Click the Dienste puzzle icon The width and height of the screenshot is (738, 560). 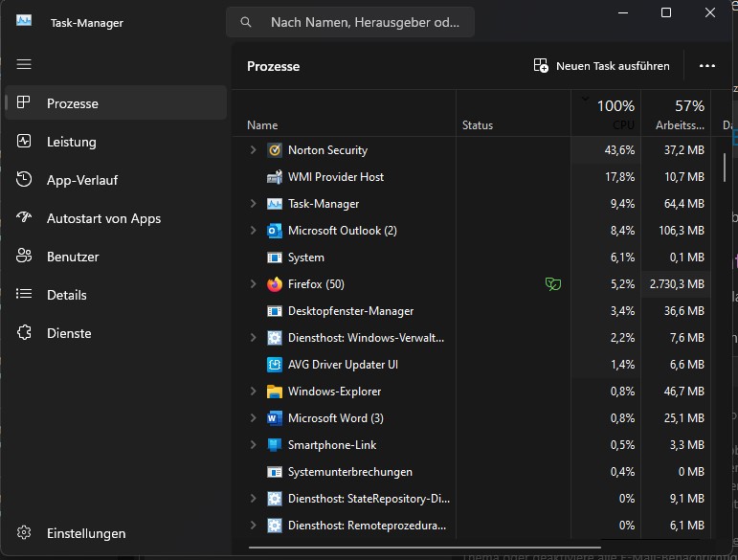click(x=24, y=333)
